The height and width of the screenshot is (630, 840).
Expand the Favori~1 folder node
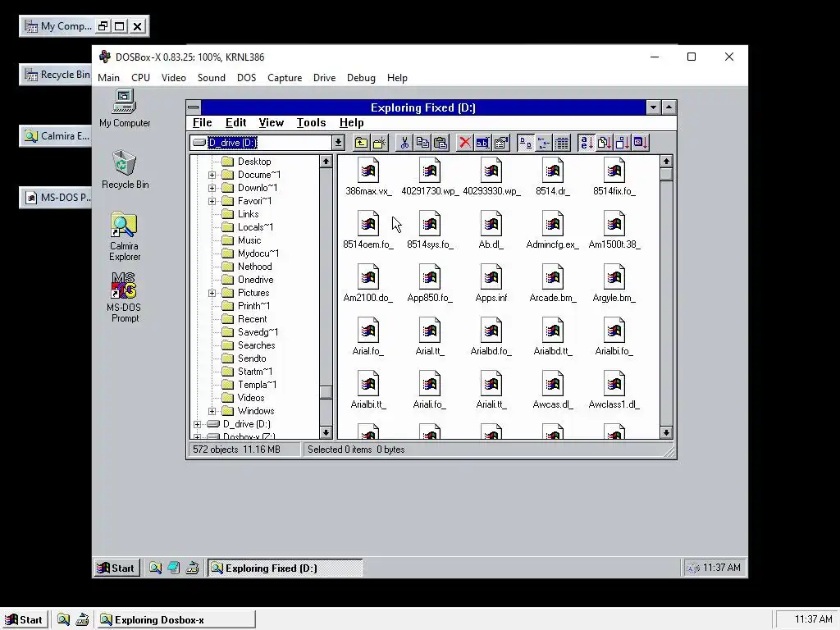[x=212, y=201]
